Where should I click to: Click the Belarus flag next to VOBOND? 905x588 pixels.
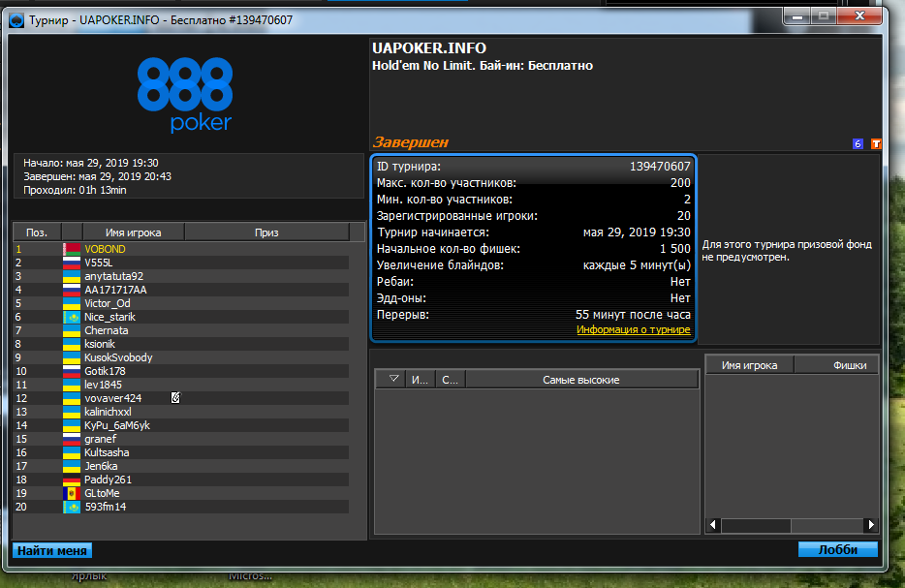pos(72,249)
